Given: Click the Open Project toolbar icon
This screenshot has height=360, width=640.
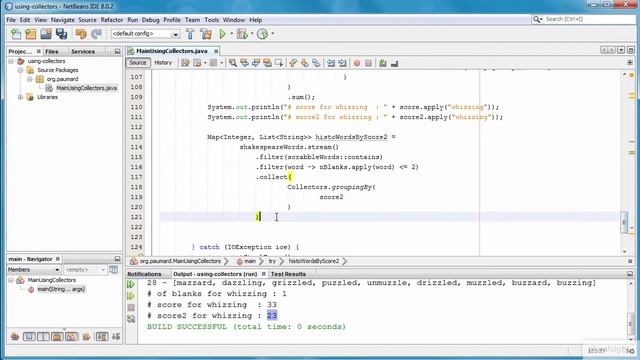Looking at the screenshot, I should pos(46,34).
